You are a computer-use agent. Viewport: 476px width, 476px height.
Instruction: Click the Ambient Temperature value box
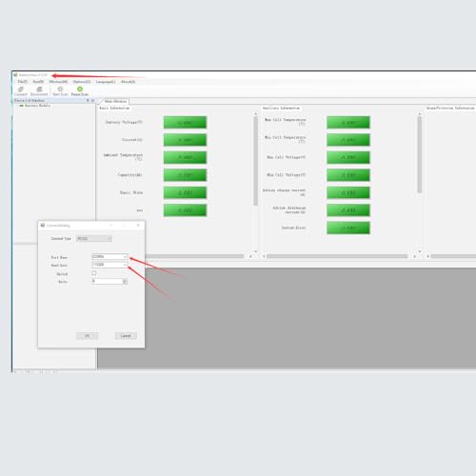(x=185, y=157)
